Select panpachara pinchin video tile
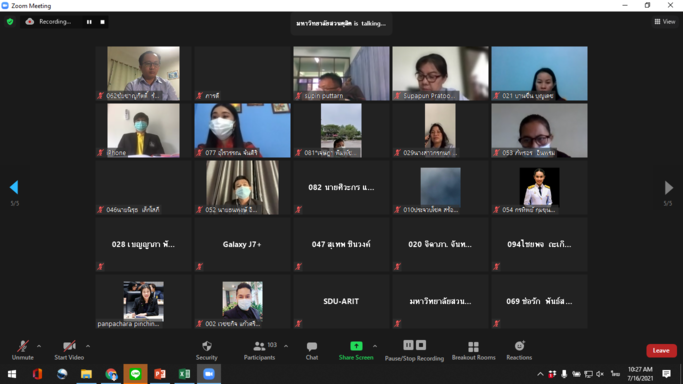683x384 pixels. coord(143,301)
